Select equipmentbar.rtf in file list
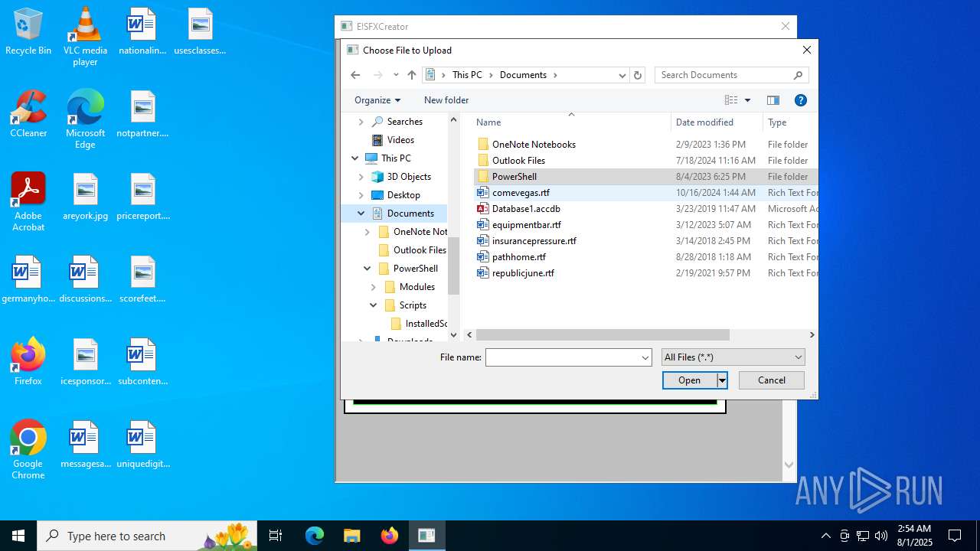The height and width of the screenshot is (551, 980). point(526,225)
